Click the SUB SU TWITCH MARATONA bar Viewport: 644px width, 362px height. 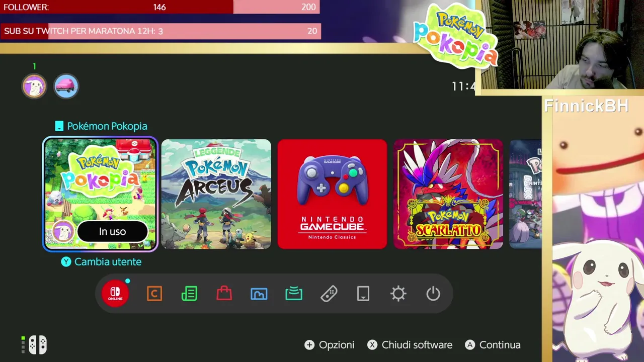pyautogui.click(x=160, y=31)
